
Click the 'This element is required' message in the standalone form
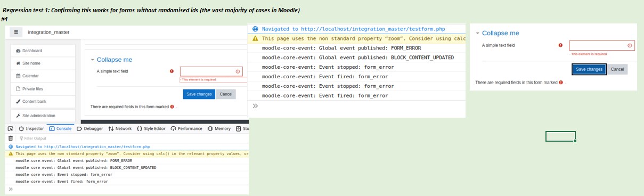point(589,54)
